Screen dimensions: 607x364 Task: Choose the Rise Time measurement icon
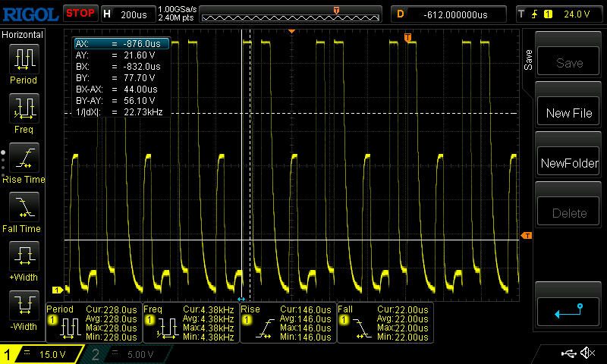coord(24,158)
